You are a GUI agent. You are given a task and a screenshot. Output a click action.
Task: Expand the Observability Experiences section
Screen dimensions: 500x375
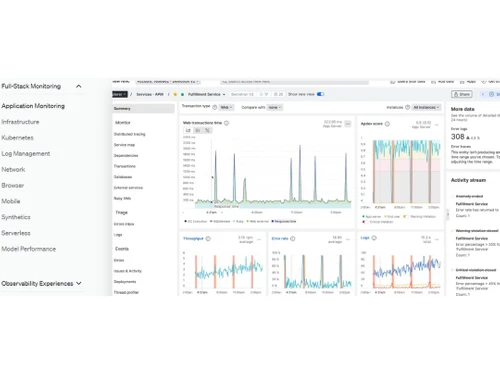click(x=79, y=283)
